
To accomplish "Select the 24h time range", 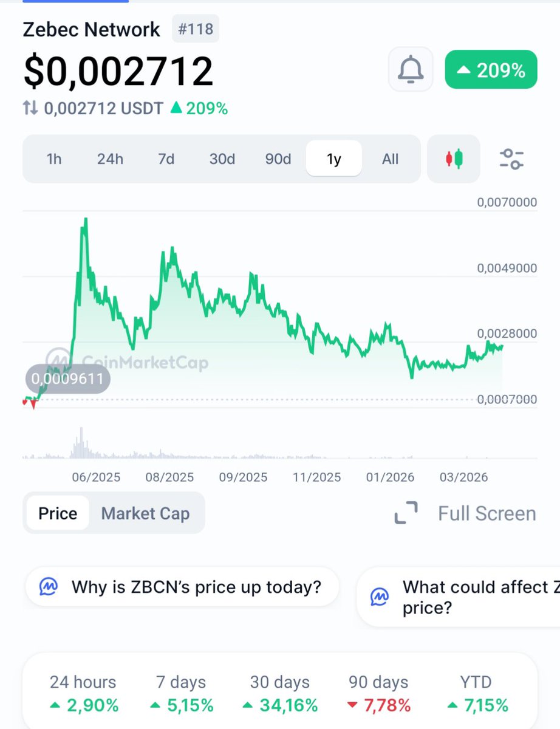I will click(110, 159).
